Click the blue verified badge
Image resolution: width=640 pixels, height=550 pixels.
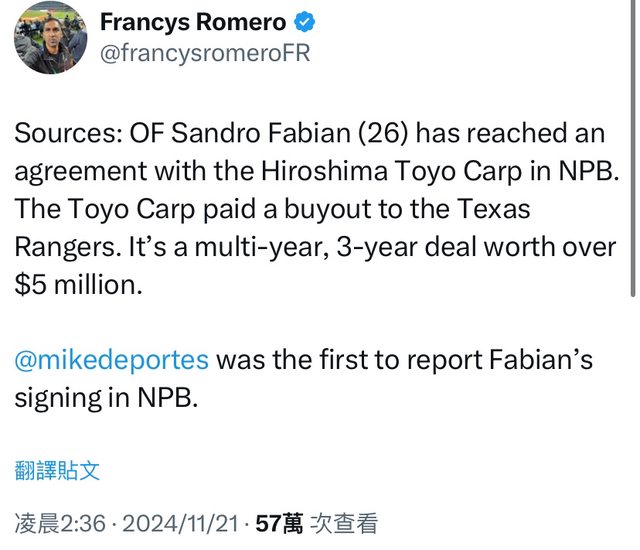click(304, 22)
